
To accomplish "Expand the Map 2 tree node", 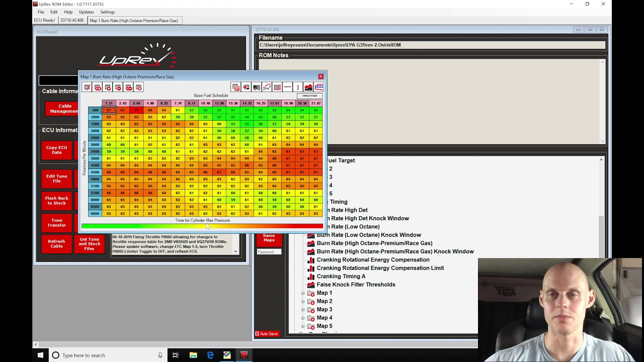I will pos(303,301).
